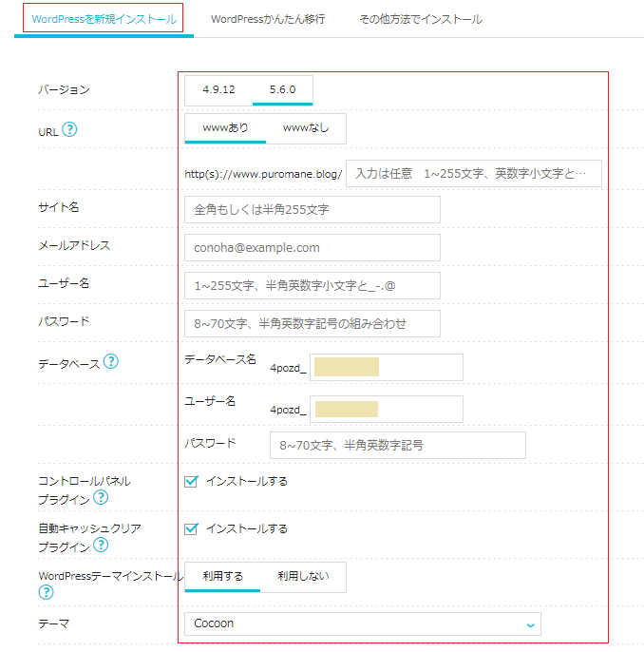644x652 pixels.
Task: Click the database パスワード input field
Action: tap(398, 446)
